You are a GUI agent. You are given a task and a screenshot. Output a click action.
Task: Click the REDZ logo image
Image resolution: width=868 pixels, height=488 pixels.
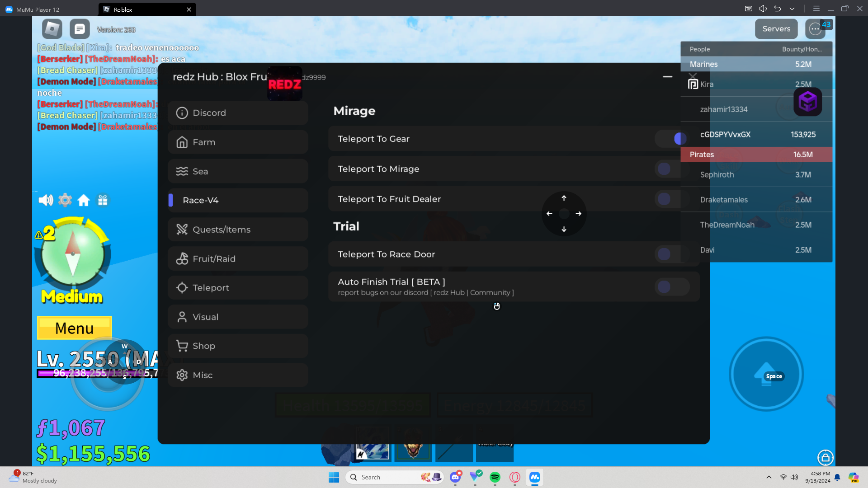285,84
